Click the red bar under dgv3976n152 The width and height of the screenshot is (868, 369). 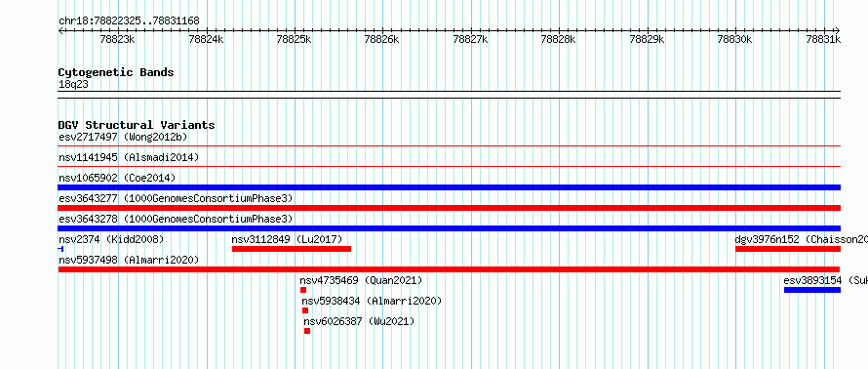click(788, 249)
